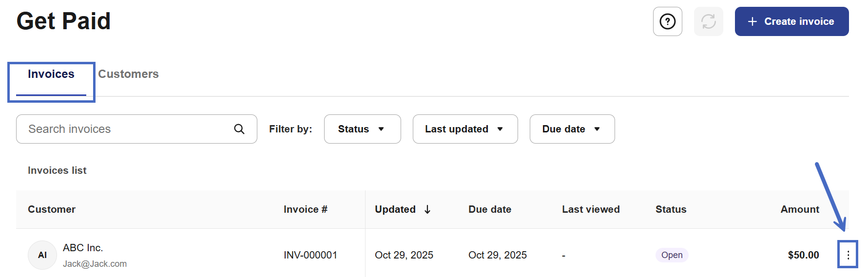The image size is (868, 277).
Task: Click the refresh invoices icon
Action: [x=708, y=21]
